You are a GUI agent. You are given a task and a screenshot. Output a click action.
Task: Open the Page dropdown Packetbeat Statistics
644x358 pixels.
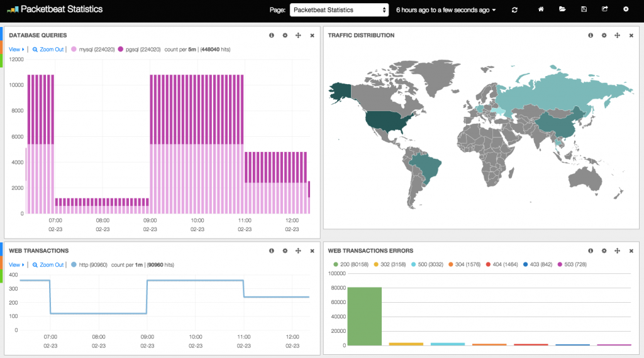(x=339, y=10)
